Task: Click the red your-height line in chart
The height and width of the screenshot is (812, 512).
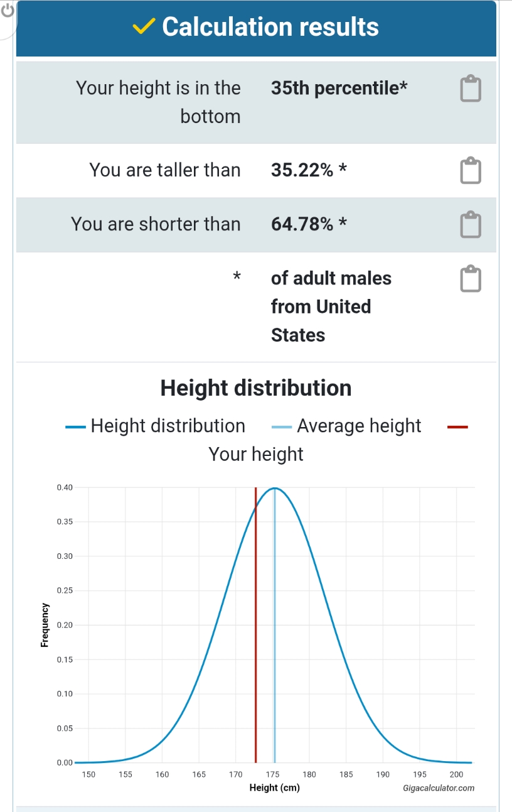Action: 255,628
